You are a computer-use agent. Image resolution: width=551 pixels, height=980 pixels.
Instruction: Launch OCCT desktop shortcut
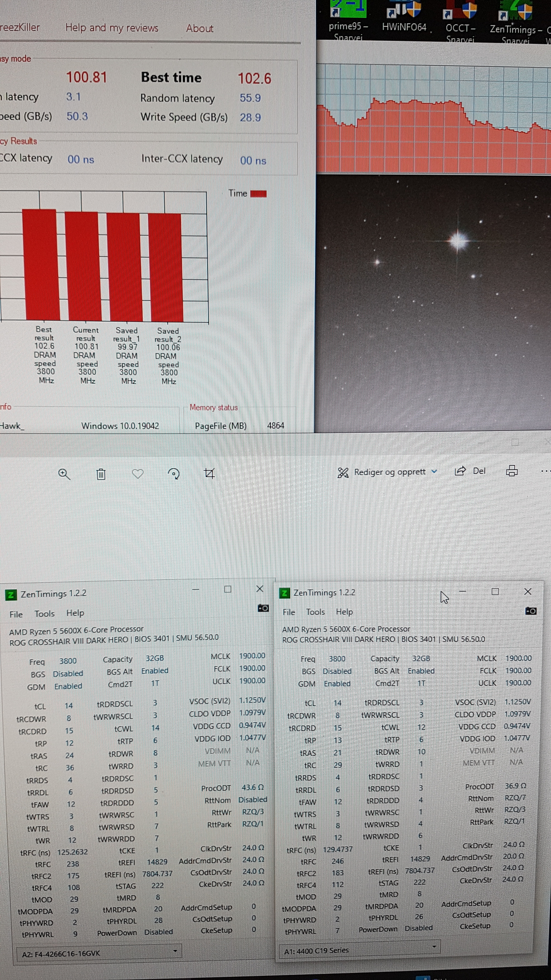click(460, 21)
